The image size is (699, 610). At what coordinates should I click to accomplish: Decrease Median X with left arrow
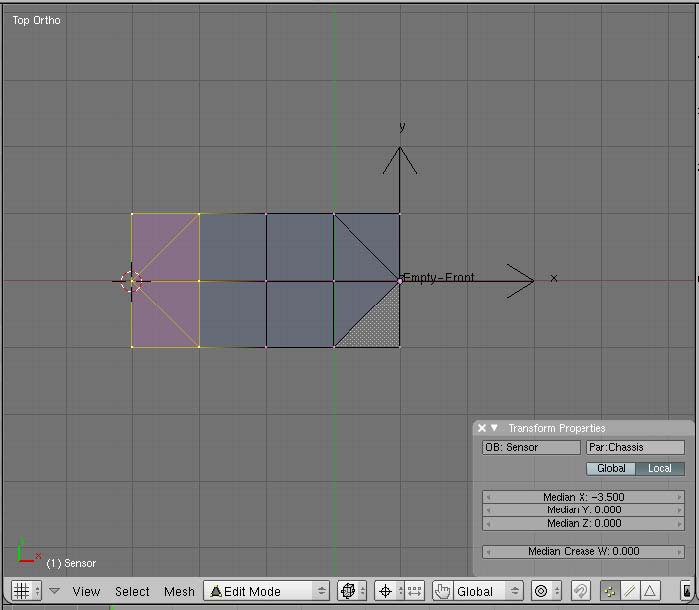click(488, 497)
